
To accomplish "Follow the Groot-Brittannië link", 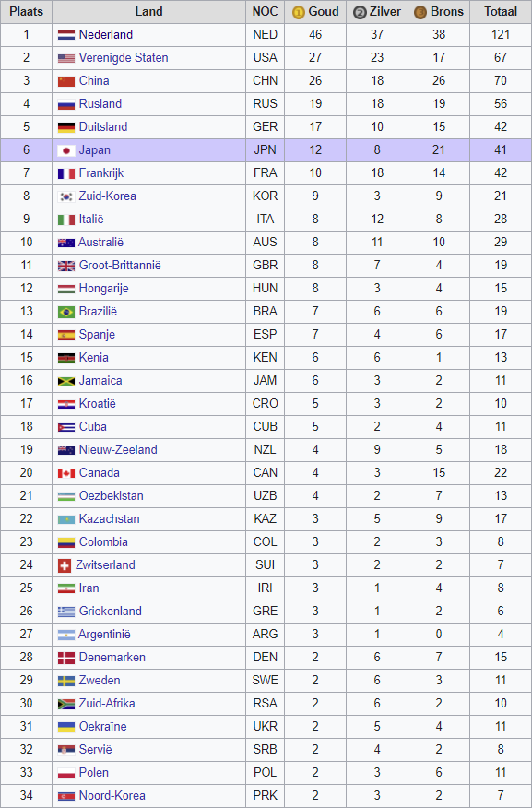I will 120,266.
